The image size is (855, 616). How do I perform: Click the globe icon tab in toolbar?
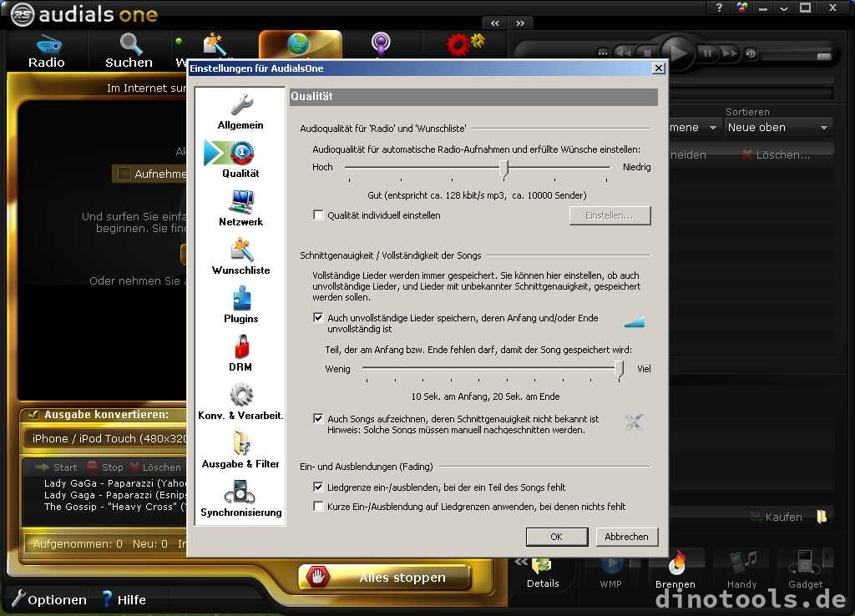point(300,43)
